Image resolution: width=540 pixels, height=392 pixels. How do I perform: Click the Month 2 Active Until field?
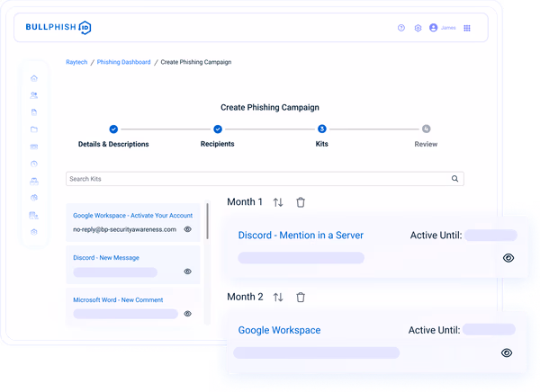(489, 329)
